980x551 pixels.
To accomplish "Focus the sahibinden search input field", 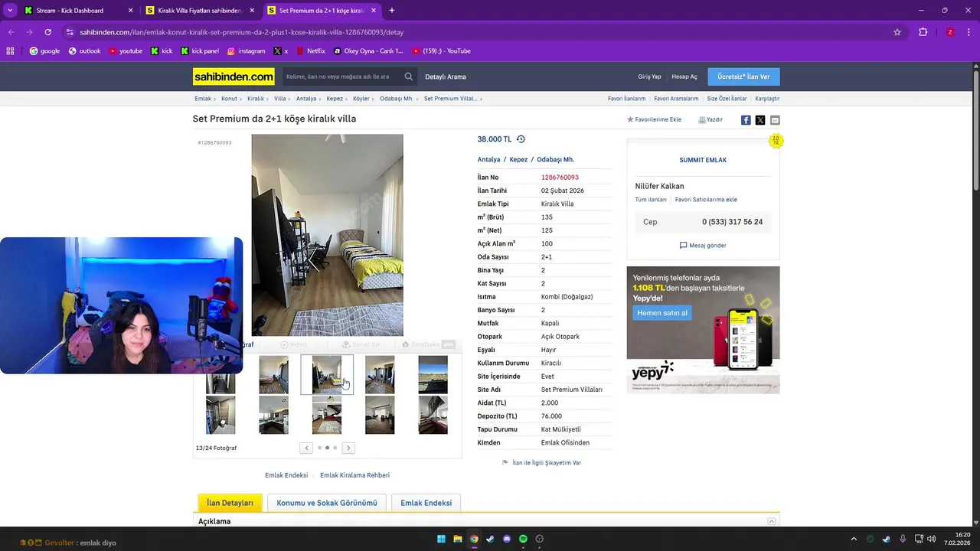I will [x=341, y=77].
